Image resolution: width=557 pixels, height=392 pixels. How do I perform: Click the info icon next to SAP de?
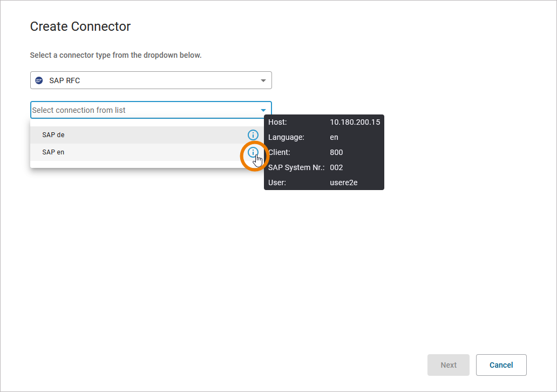point(253,135)
